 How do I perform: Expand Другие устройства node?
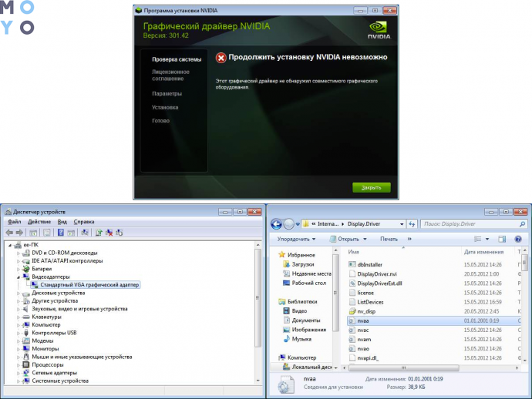click(x=19, y=301)
